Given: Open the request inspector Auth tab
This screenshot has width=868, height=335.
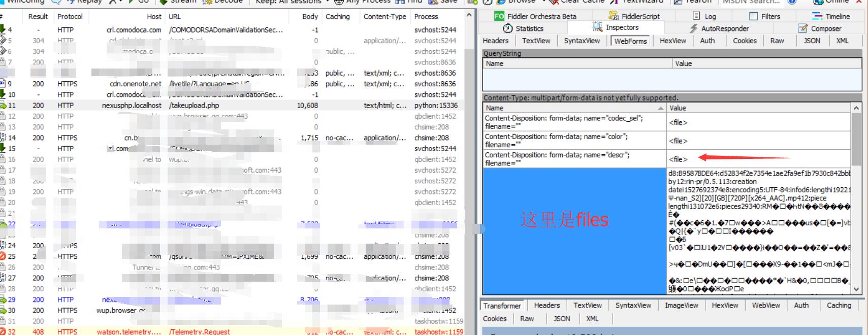Looking at the screenshot, I should [708, 41].
